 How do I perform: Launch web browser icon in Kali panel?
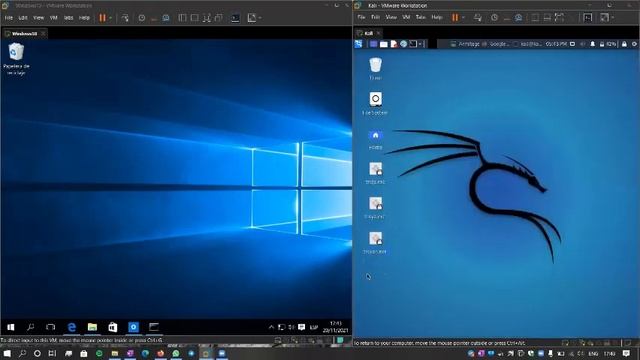pos(403,44)
